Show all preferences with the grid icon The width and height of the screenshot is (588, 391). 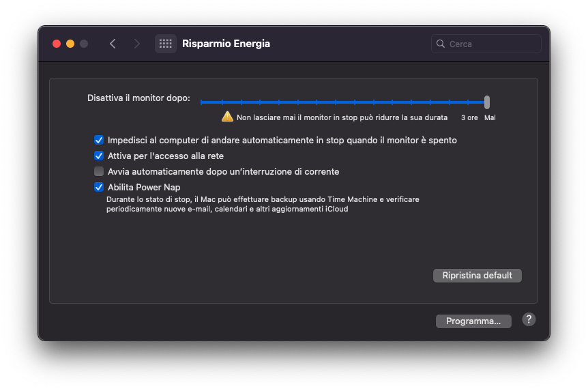tap(166, 44)
